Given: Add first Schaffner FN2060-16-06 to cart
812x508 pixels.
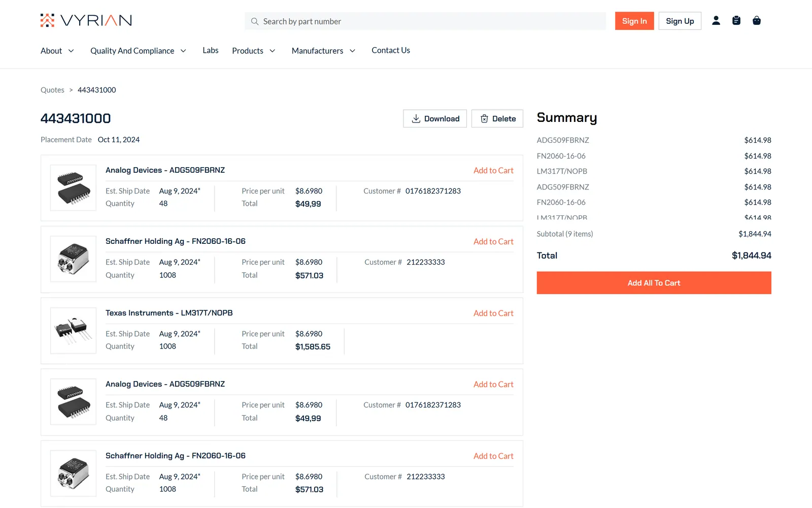Looking at the screenshot, I should [493, 242].
